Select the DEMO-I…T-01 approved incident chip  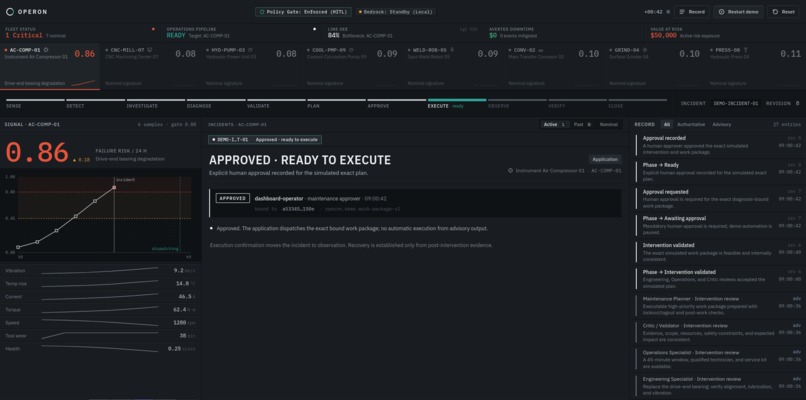point(265,139)
